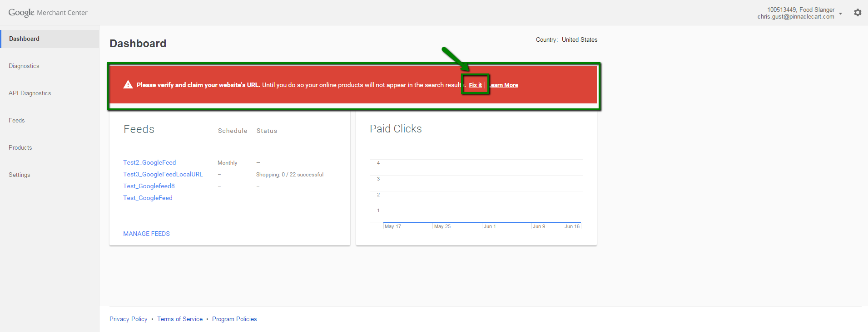868x332 pixels.
Task: Open the Privacy Policy link
Action: (129, 319)
